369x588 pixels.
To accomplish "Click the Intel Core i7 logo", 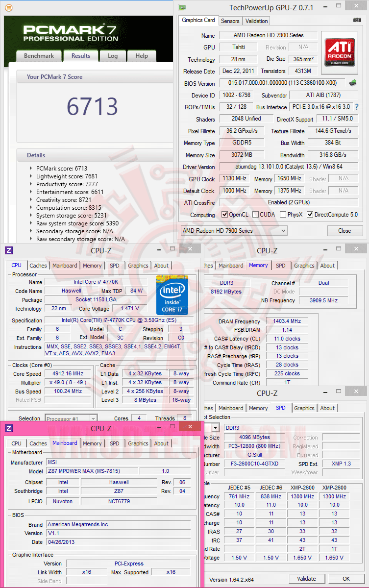I will click(172, 295).
